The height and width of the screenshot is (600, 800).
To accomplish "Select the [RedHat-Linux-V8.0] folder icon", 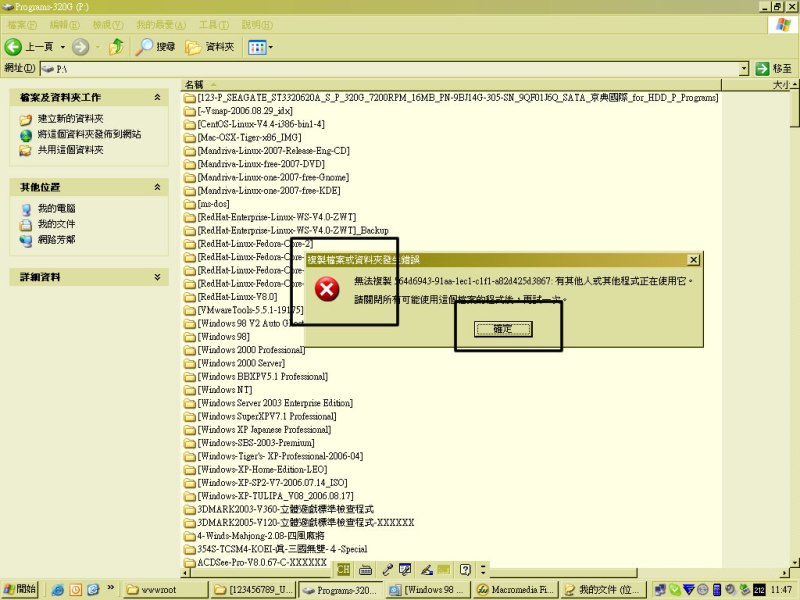I will pos(190,296).
